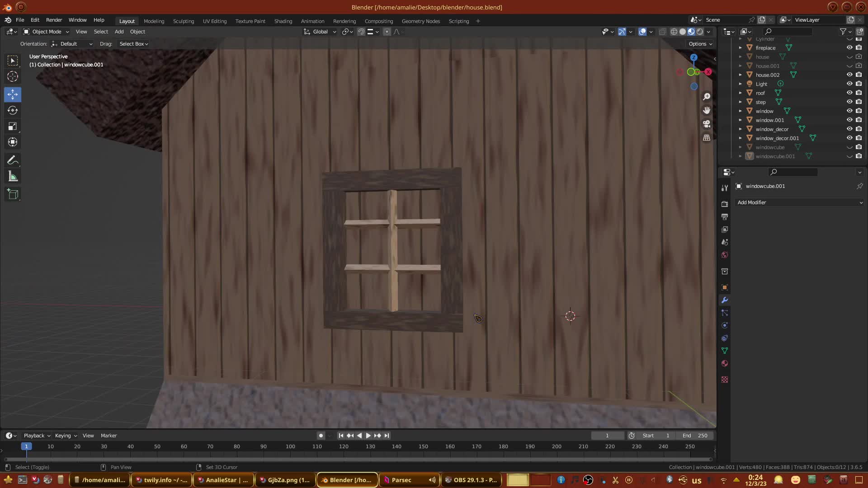
Task: Open the Render menu
Action: tap(54, 20)
